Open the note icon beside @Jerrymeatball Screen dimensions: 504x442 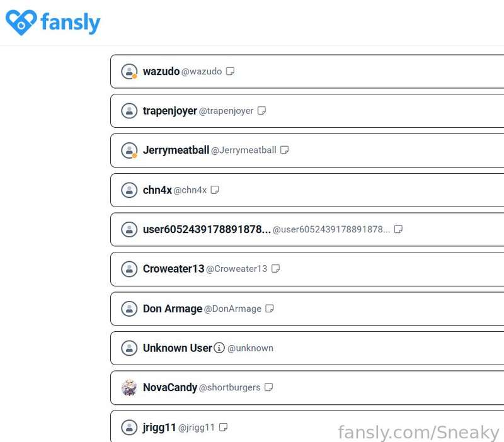(285, 150)
